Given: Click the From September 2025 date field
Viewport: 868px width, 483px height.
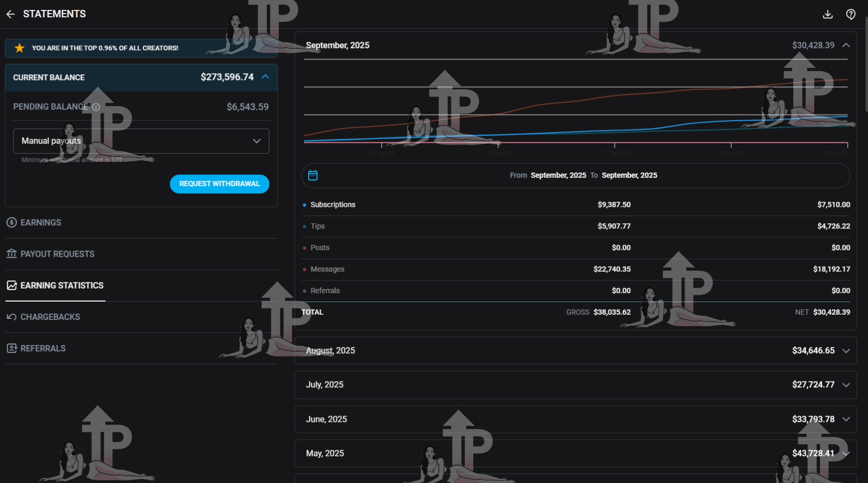Looking at the screenshot, I should click(x=558, y=175).
